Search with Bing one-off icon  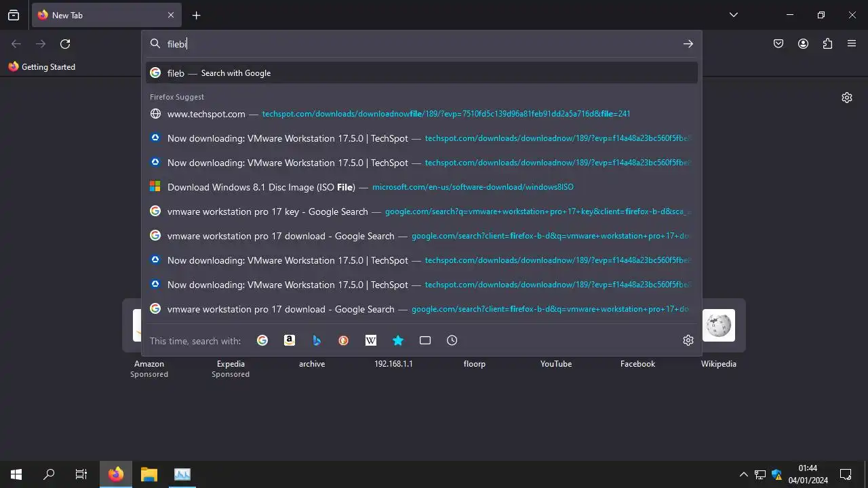click(x=317, y=340)
